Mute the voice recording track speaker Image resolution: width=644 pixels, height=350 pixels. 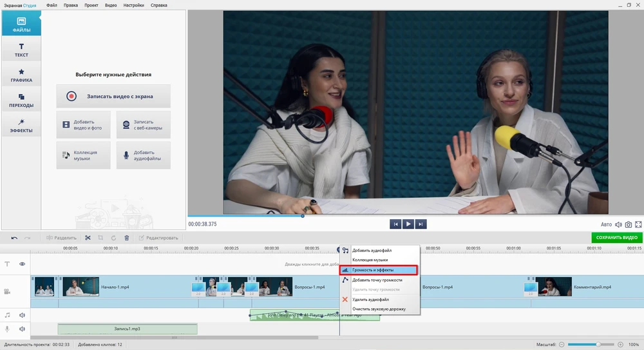point(22,329)
